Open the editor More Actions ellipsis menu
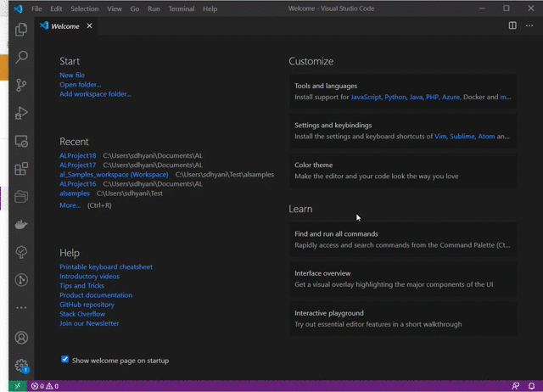Image resolution: width=543 pixels, height=392 pixels. [529, 25]
